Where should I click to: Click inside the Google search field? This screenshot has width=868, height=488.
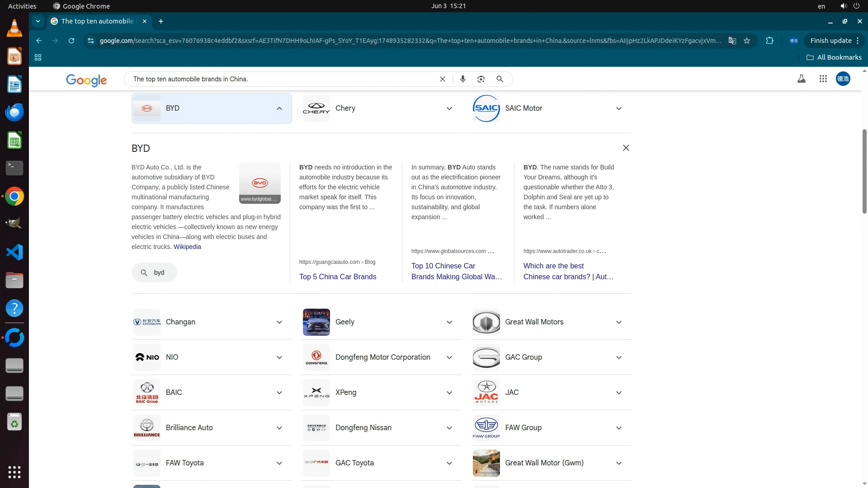pyautogui.click(x=280, y=79)
